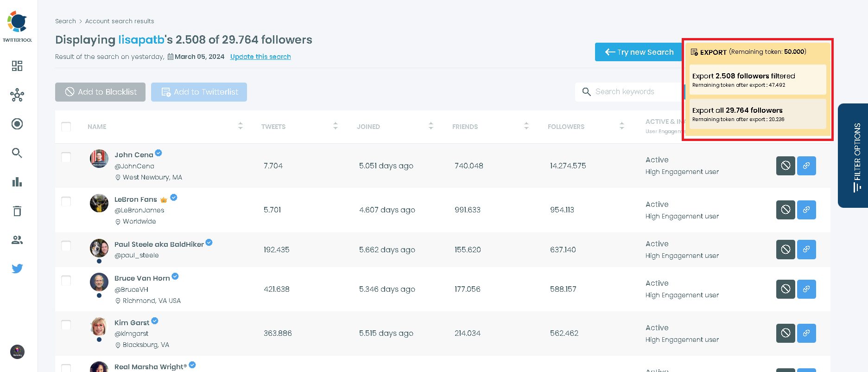Blacklist Paul Steele with the block icon

click(x=786, y=250)
